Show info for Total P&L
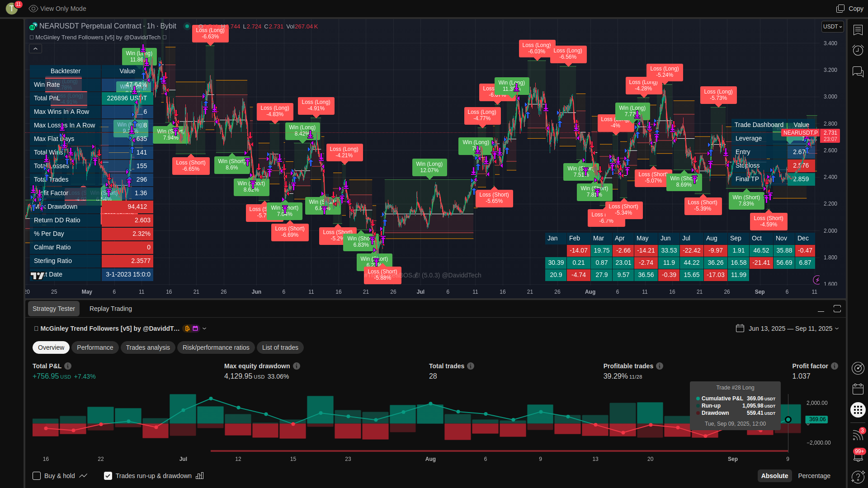Image resolution: width=868 pixels, height=488 pixels. [x=68, y=366]
